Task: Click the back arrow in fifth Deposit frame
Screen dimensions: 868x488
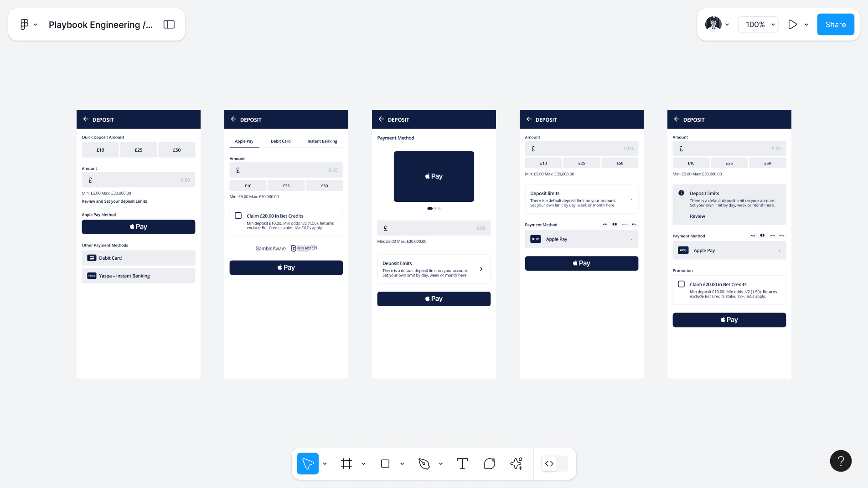Action: click(x=677, y=119)
